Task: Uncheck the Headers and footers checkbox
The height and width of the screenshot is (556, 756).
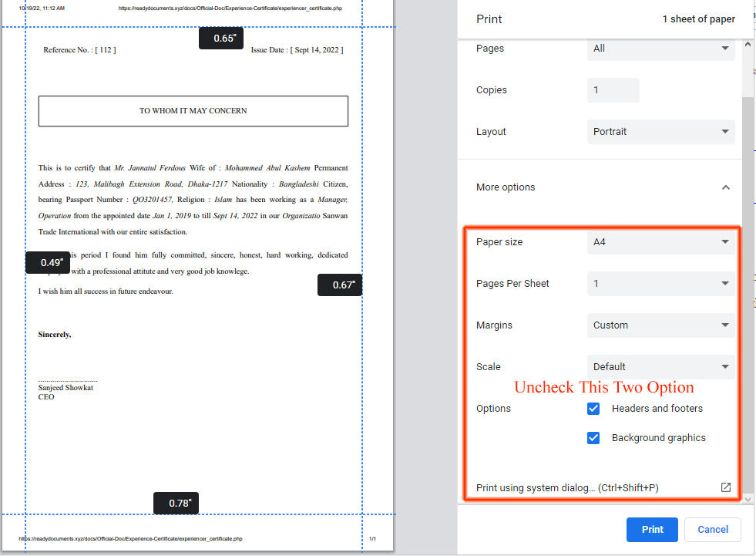Action: click(593, 409)
